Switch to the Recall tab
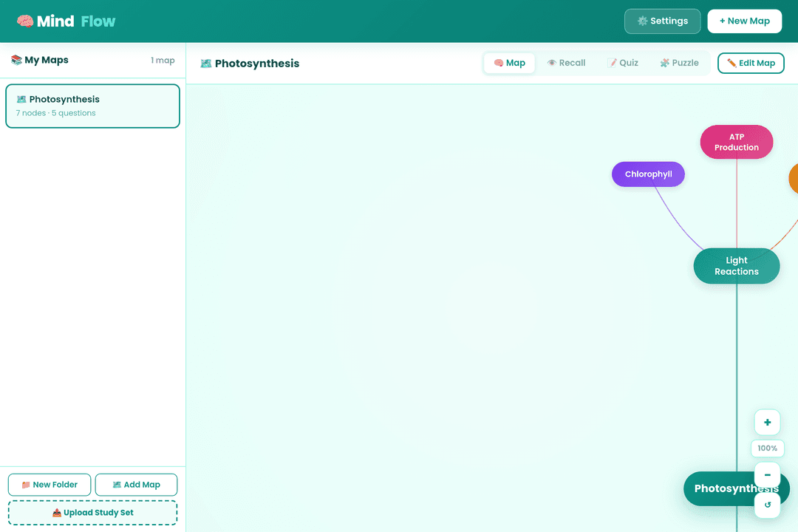This screenshot has width=798, height=532. 566,63
